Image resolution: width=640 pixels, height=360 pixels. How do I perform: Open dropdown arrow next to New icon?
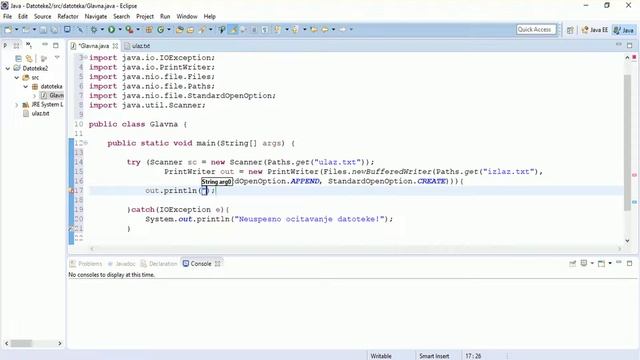coord(16,29)
